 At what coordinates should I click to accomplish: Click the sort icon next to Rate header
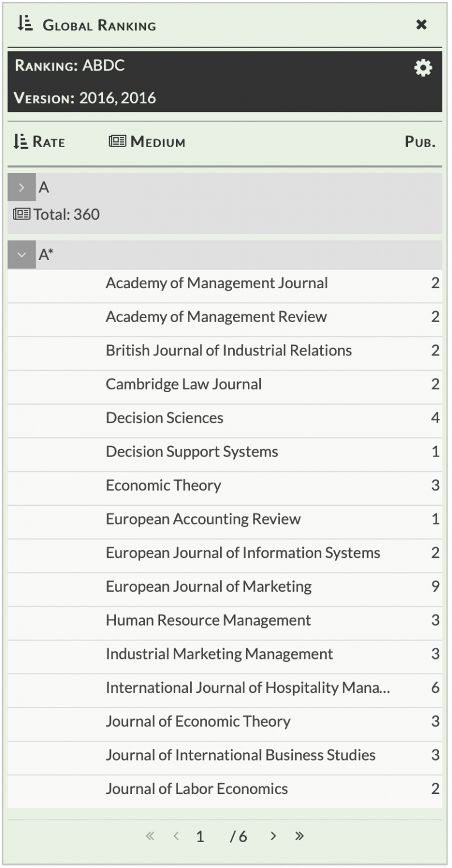coord(20,141)
